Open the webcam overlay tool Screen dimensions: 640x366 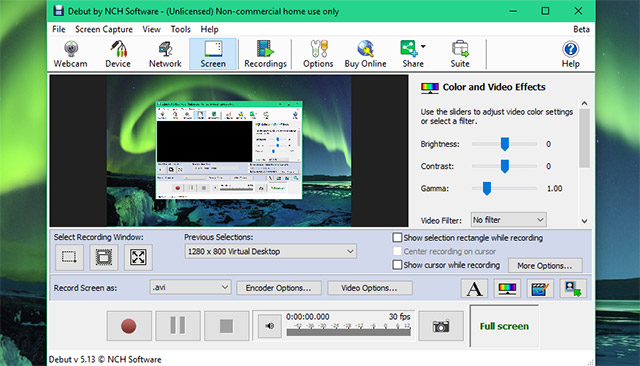(573, 288)
